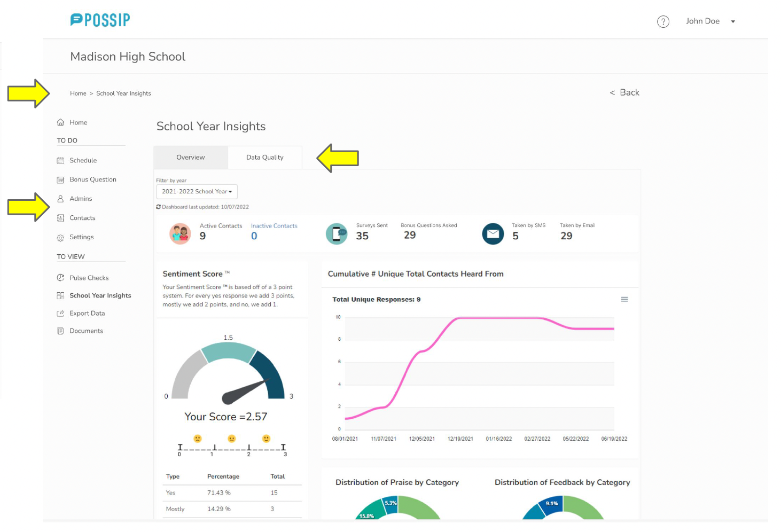Viewport: 781px width, 532px height.
Task: Click the Pulse Checks icon
Action: pos(60,278)
